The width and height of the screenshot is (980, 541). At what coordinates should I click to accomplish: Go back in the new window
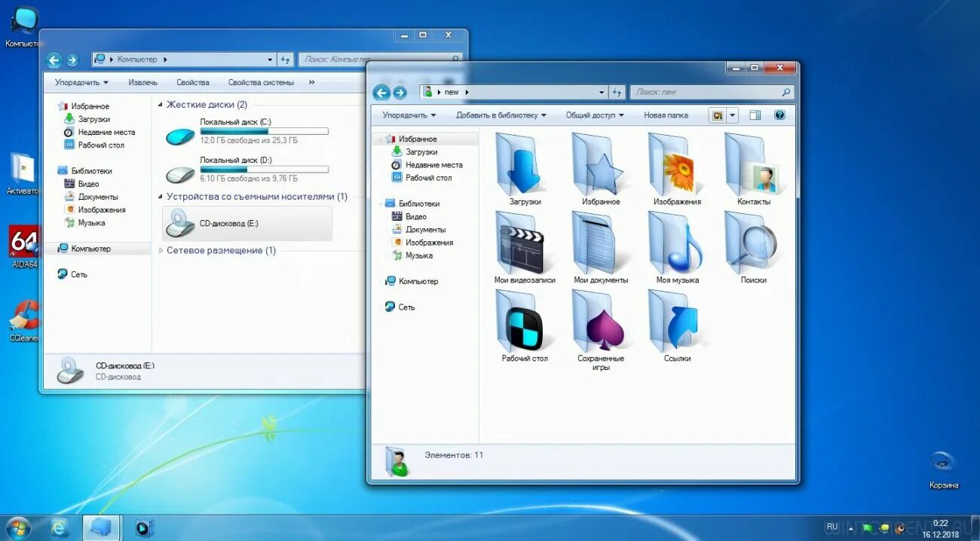click(x=381, y=93)
